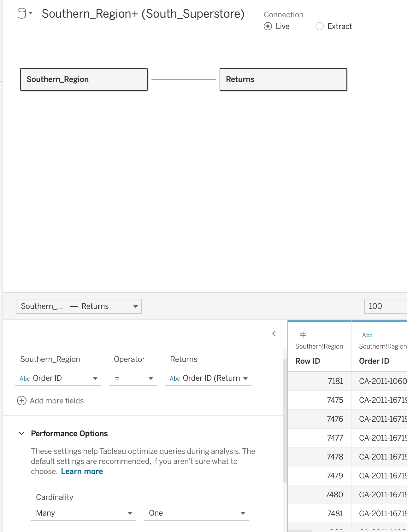407x532 pixels.
Task: Select the Returns table box
Action: click(283, 79)
